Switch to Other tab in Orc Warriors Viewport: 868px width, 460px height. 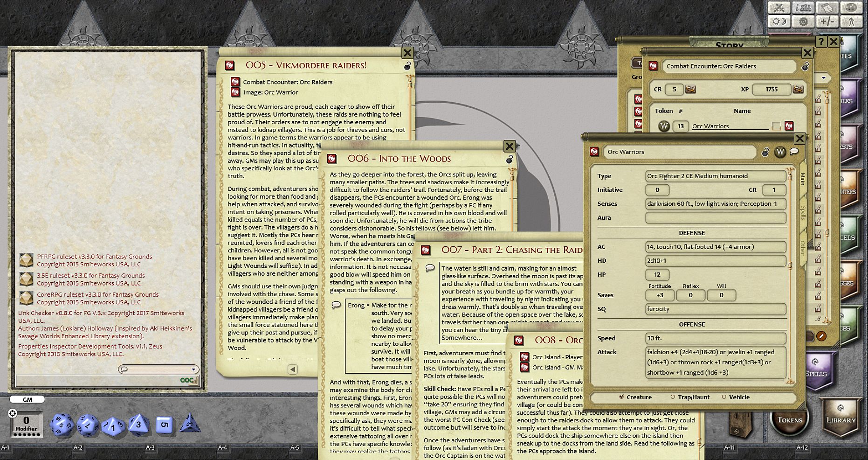coord(802,248)
